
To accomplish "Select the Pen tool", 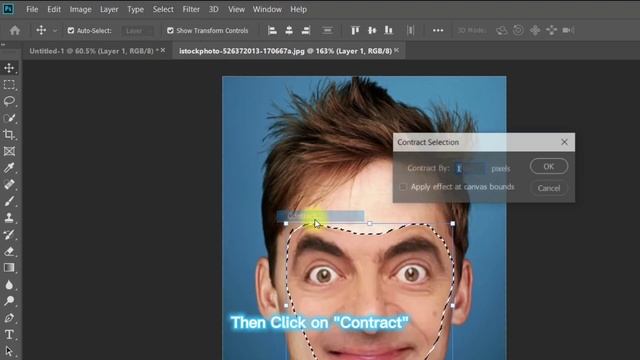I will point(9,318).
